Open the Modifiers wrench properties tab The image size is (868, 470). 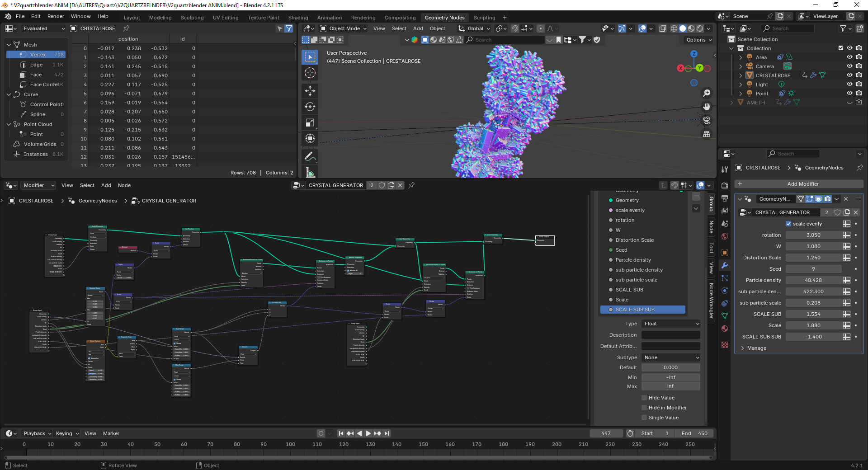coord(725,265)
